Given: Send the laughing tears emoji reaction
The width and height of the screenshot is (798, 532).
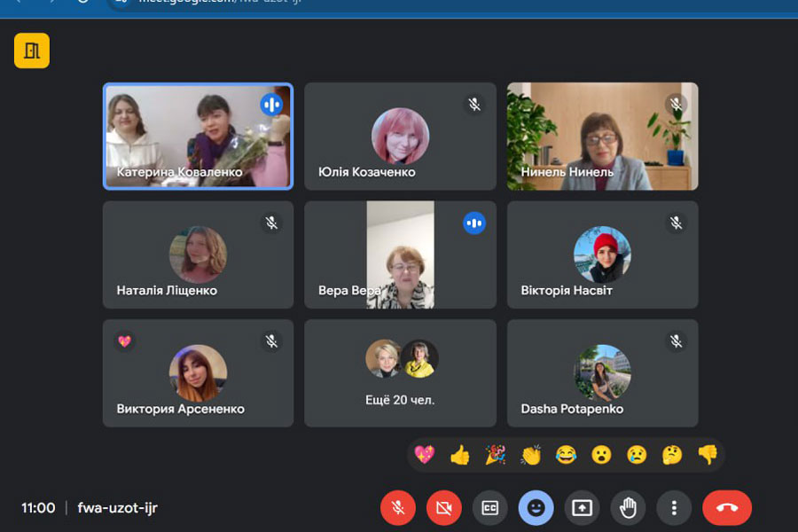Looking at the screenshot, I should [x=566, y=454].
